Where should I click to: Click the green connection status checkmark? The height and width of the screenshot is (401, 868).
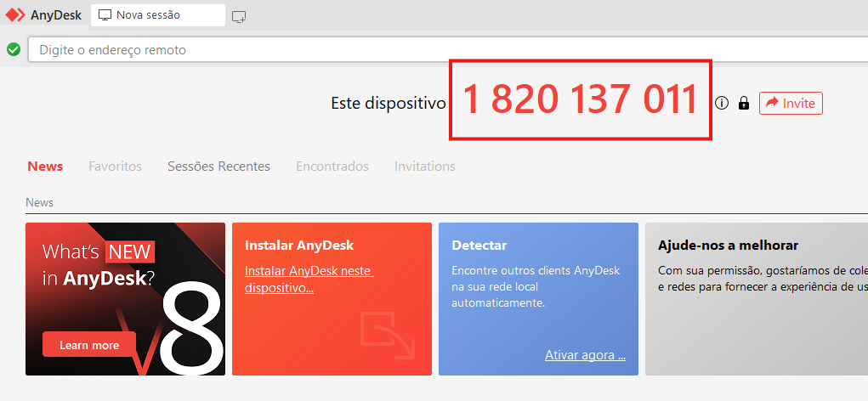[14, 49]
